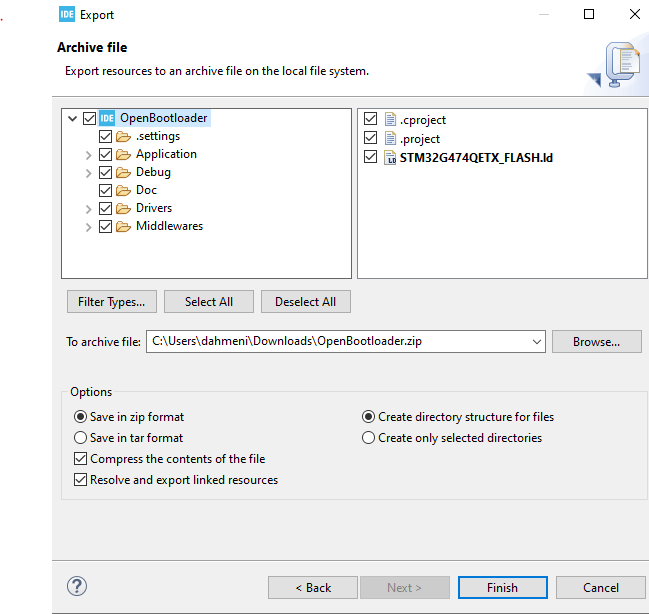This screenshot has width=649, height=614.
Task: Click the Finish button
Action: coord(503,588)
